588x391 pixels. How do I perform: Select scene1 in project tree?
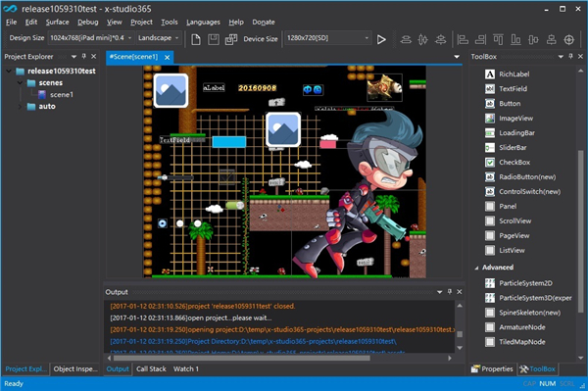(56, 94)
